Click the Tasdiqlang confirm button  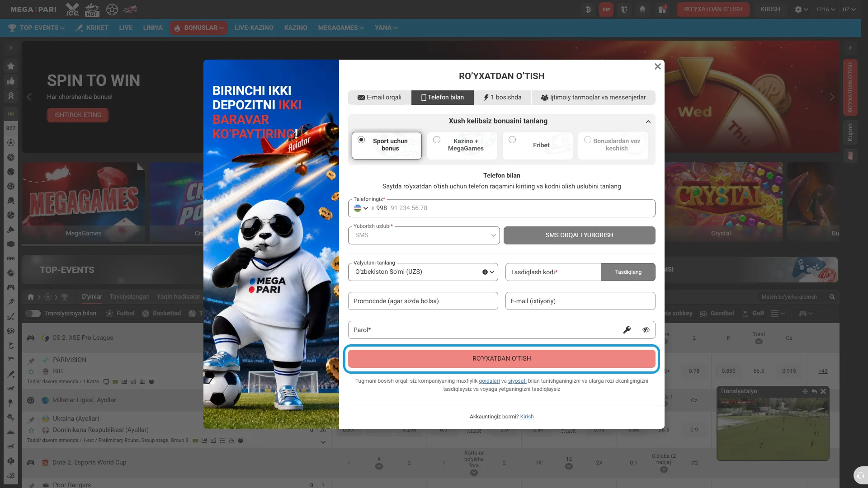[628, 272]
